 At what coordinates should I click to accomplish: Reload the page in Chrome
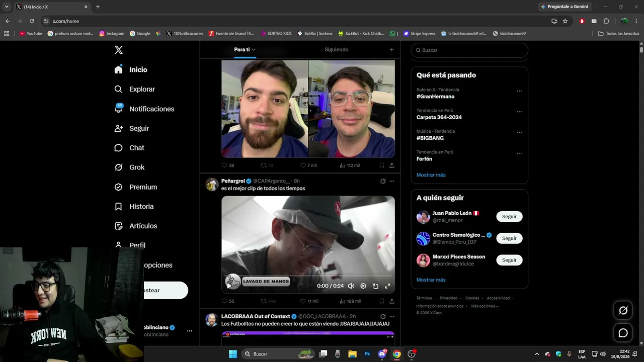click(32, 21)
